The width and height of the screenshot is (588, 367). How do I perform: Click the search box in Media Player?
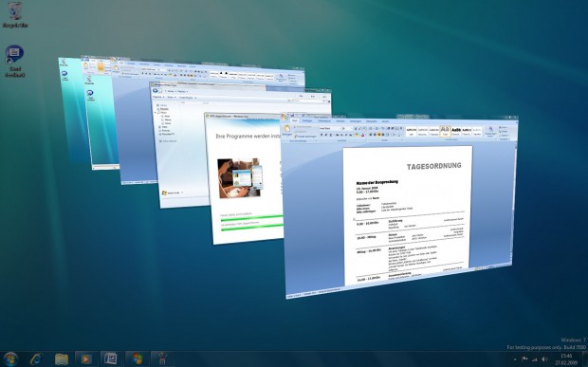tap(308, 101)
